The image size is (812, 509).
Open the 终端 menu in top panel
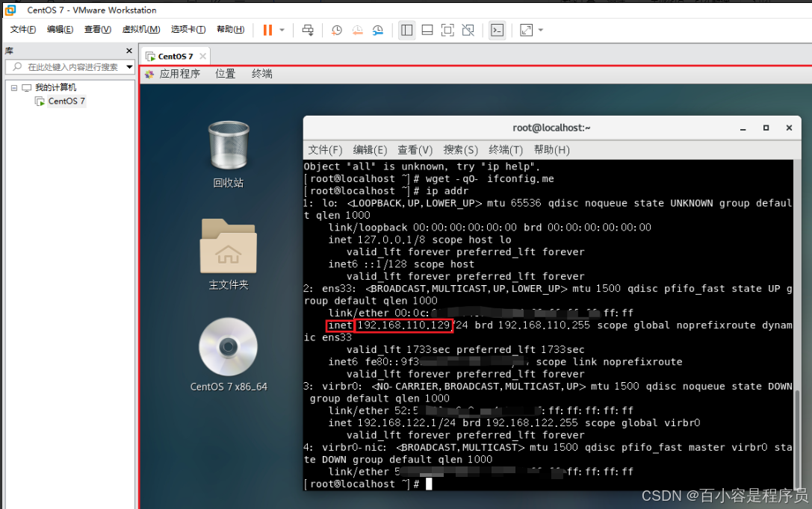click(262, 74)
